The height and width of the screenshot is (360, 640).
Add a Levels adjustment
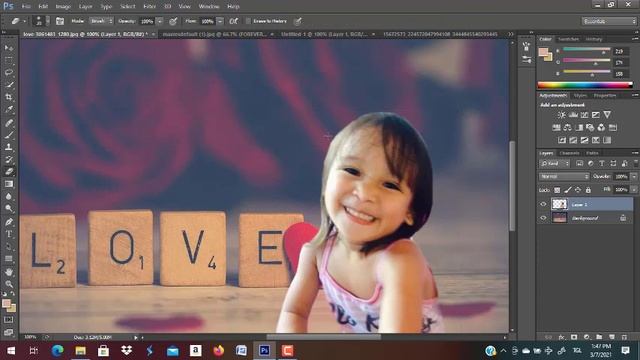tap(573, 115)
